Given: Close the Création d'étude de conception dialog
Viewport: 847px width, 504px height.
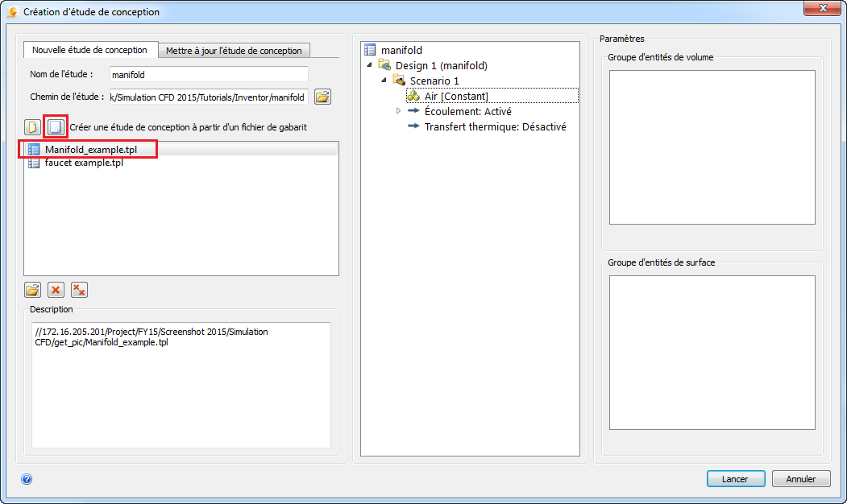Looking at the screenshot, I should [822, 8].
